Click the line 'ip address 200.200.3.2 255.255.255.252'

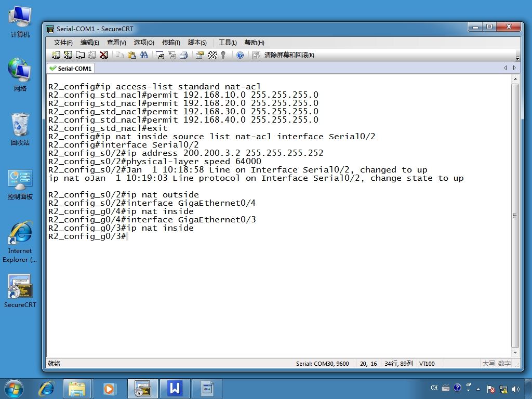pos(185,153)
